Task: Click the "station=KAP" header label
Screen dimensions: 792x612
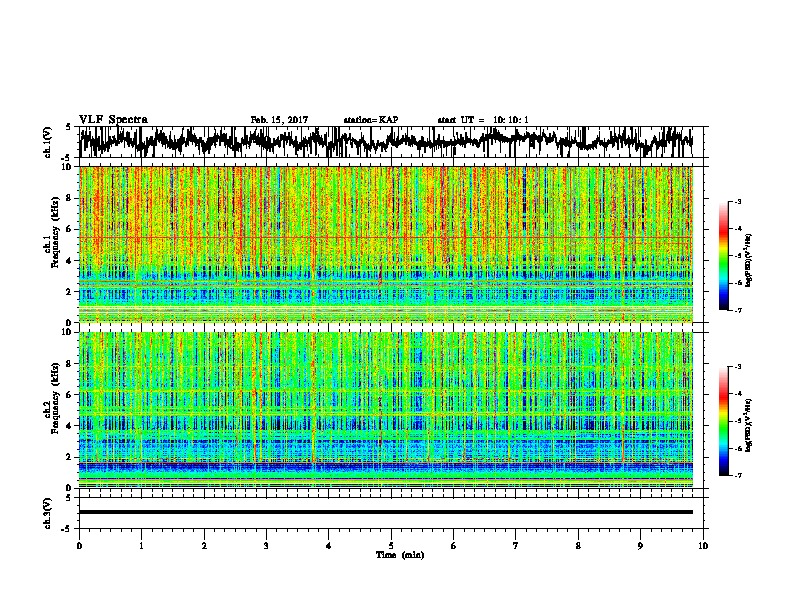Action: 371,120
